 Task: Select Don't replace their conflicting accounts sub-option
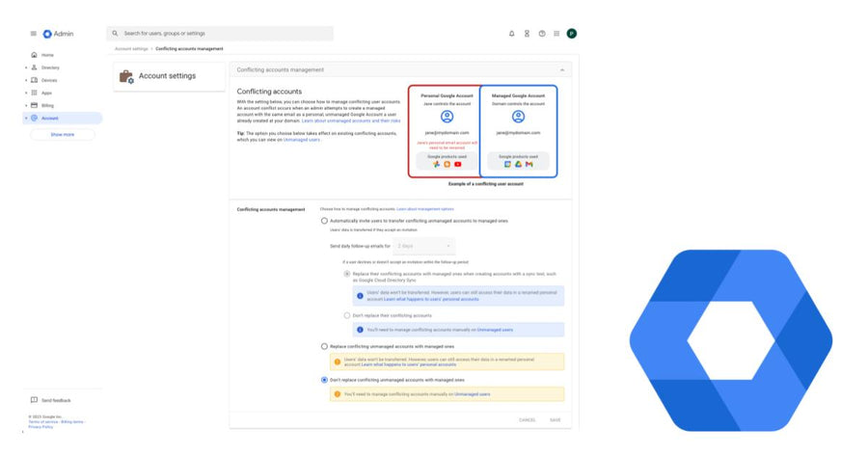(347, 315)
